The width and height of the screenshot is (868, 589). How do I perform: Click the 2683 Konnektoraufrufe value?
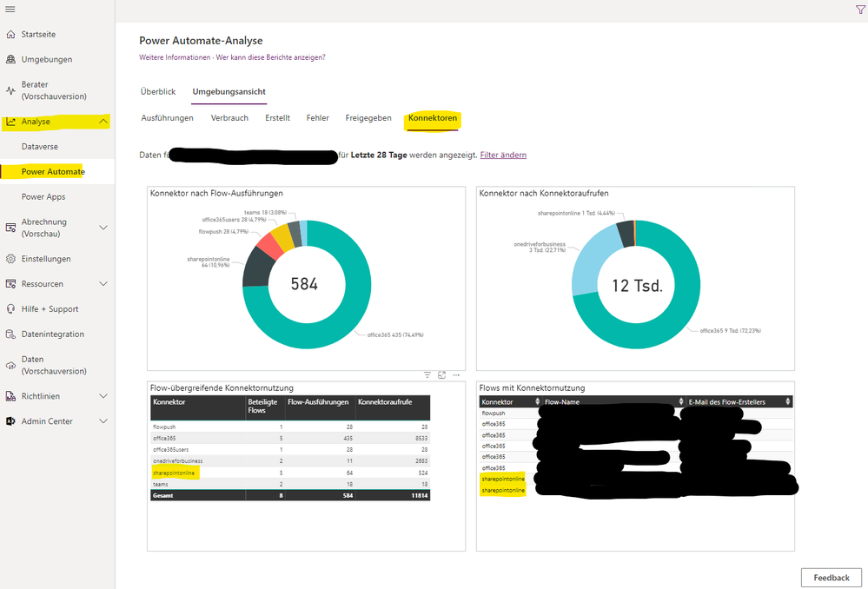pos(421,460)
